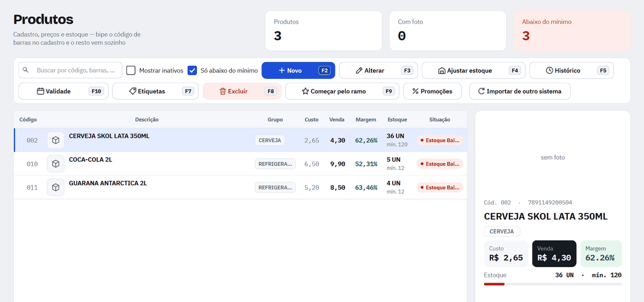Click code 010 in the table
This screenshot has height=302, width=644.
click(32, 164)
